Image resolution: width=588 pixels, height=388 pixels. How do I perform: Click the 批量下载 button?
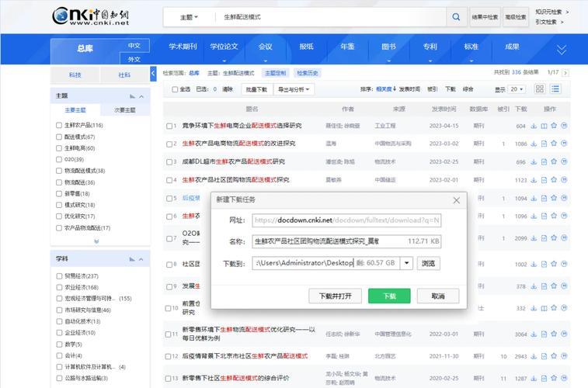click(256, 89)
